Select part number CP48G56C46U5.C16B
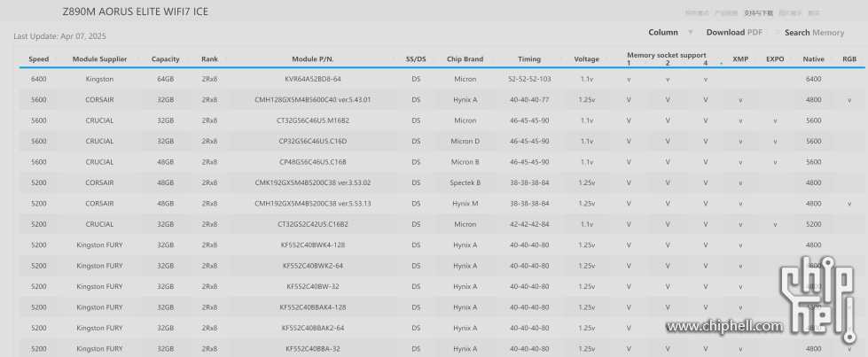This screenshot has height=357, width=868. [x=313, y=162]
